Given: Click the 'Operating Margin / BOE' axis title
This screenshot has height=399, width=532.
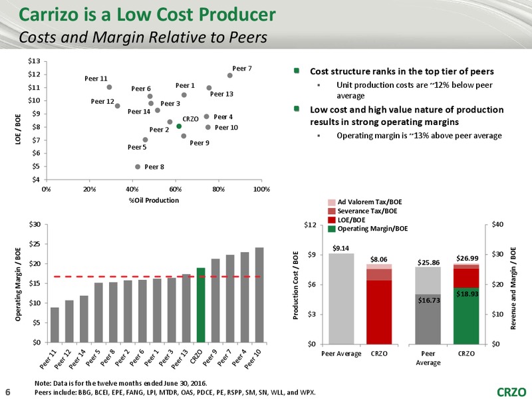Looking at the screenshot, I should [x=18, y=284].
